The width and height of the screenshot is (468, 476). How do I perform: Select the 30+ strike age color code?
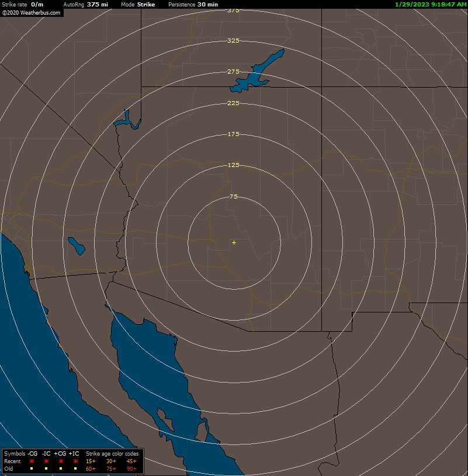(x=111, y=461)
